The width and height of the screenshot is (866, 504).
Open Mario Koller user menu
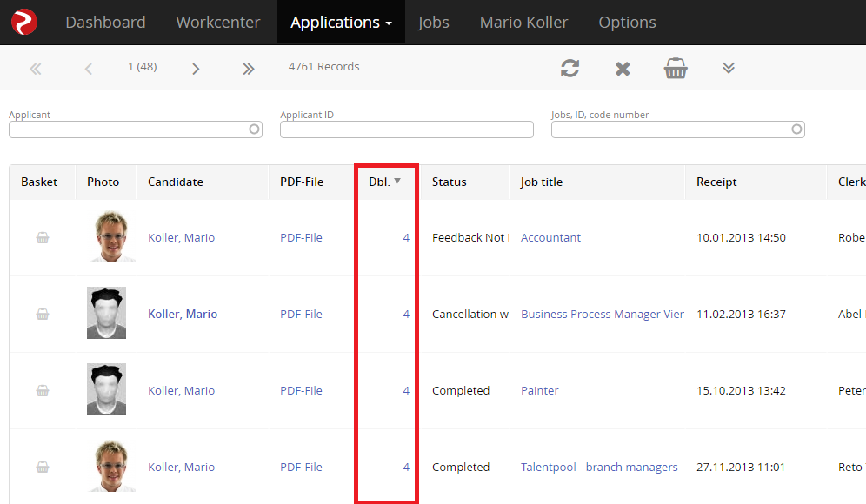(x=523, y=22)
